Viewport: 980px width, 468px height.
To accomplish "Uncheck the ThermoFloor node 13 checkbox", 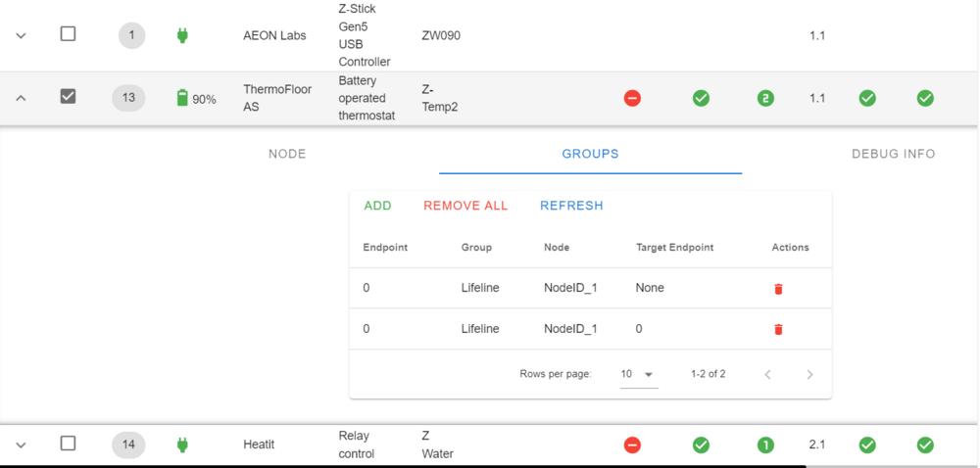I will (68, 96).
